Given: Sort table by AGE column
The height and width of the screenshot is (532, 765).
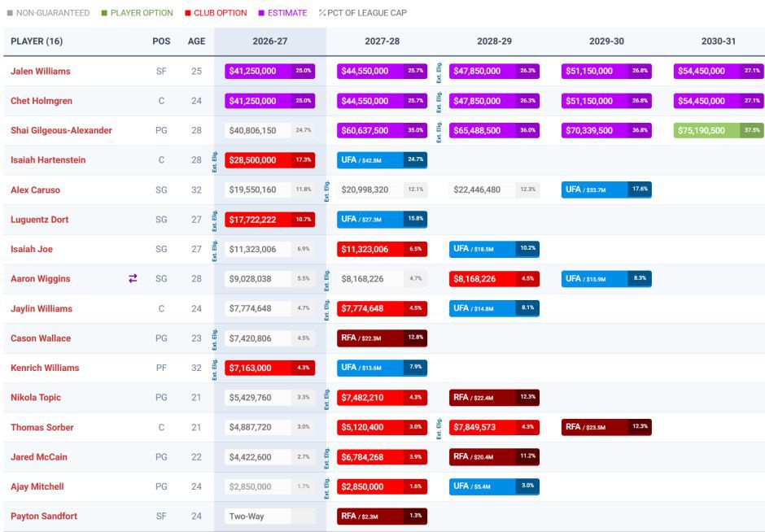Looking at the screenshot, I should (196, 41).
